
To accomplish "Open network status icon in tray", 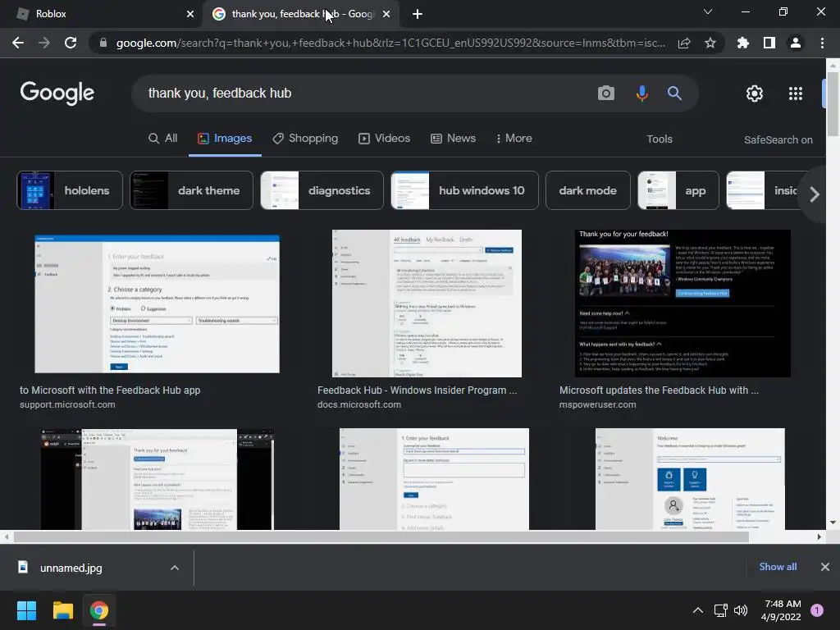I will tap(720, 609).
